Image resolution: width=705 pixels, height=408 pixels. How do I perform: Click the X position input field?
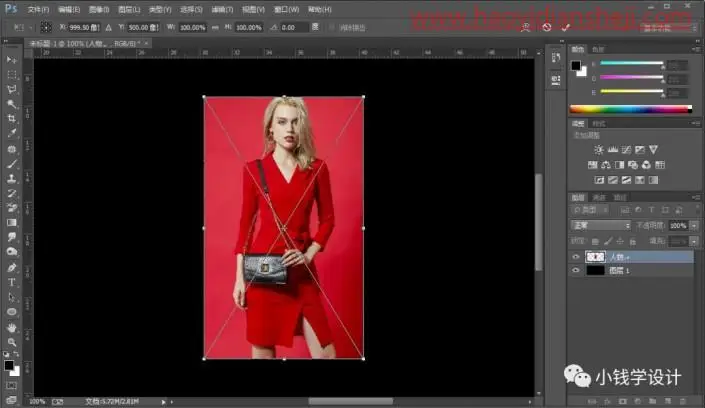click(84, 27)
